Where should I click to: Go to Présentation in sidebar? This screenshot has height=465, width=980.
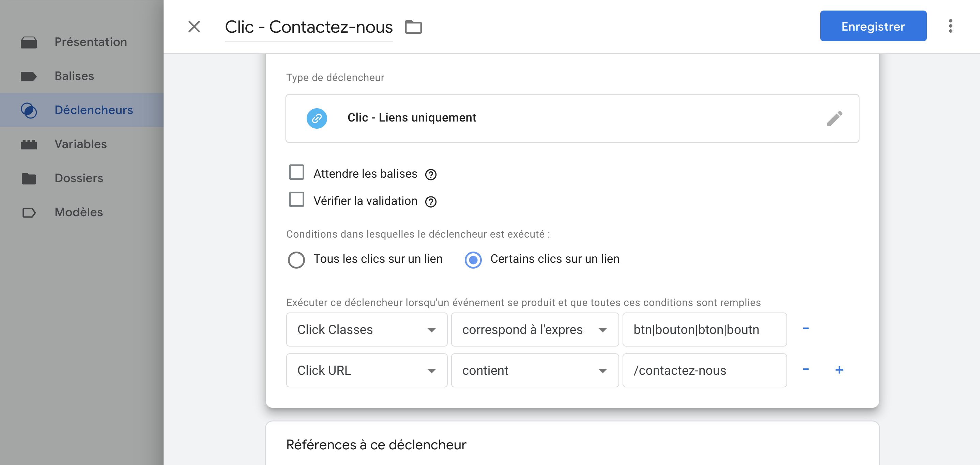91,42
